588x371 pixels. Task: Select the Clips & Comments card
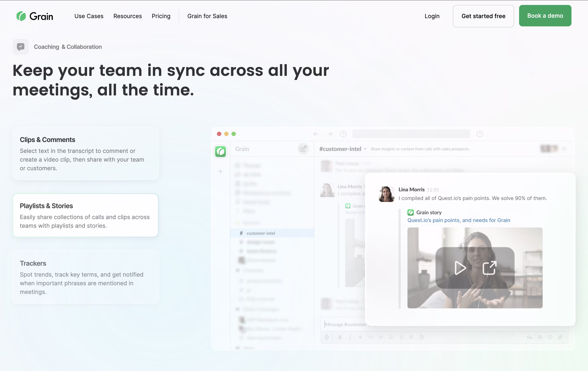pos(86,153)
